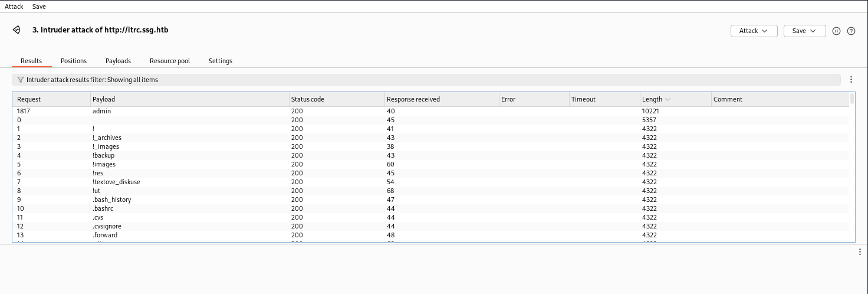Screen dimensions: 868x294
Task: Open the Save menu in menu bar
Action: (x=39, y=6)
